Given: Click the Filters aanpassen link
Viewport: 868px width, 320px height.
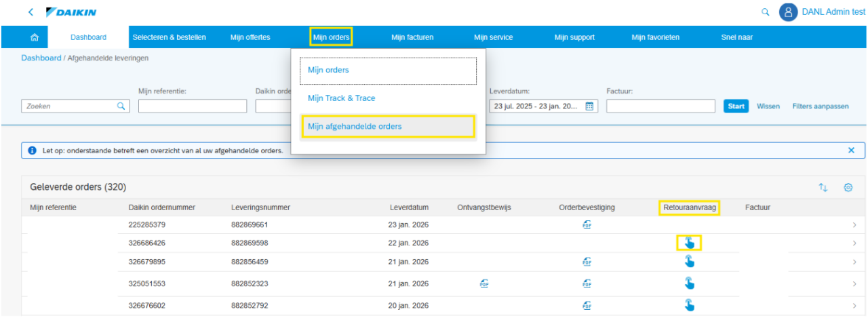Looking at the screenshot, I should [820, 106].
